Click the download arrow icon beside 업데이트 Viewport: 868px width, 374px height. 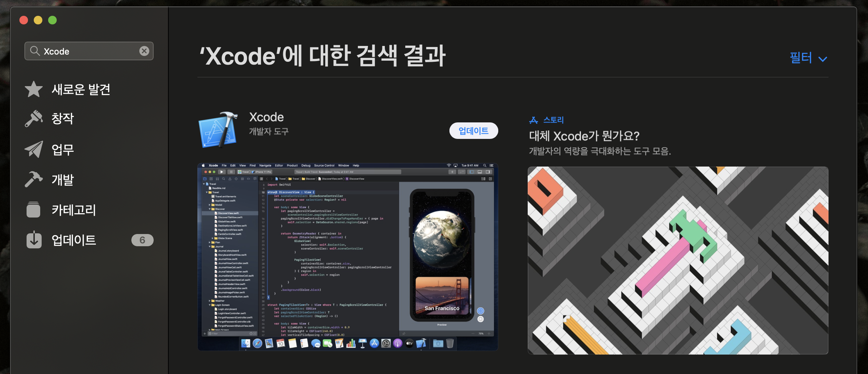tap(34, 240)
